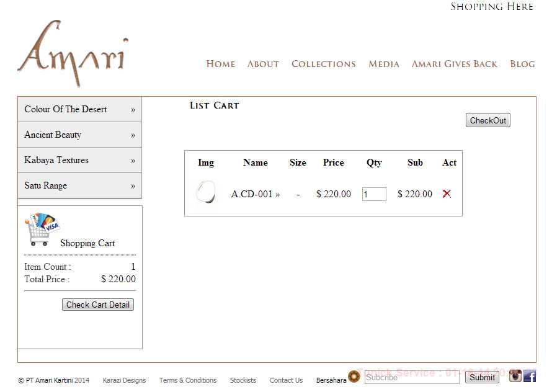552x392 pixels.
Task: Click the Amari logo
Action: tap(73, 53)
